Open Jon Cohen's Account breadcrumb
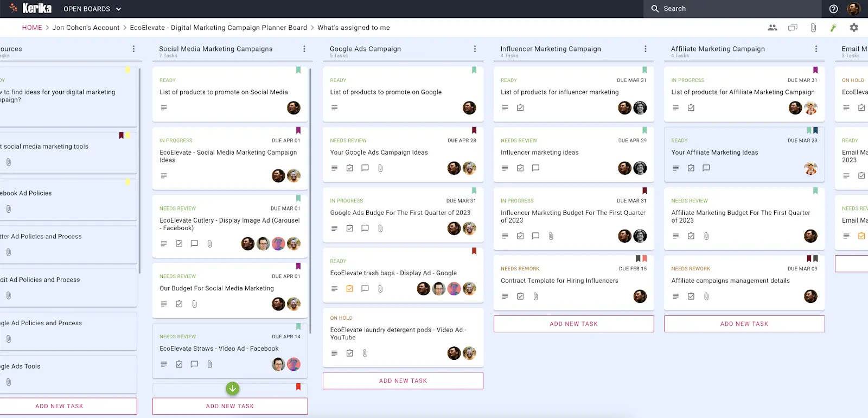The height and width of the screenshot is (418, 868). point(86,28)
